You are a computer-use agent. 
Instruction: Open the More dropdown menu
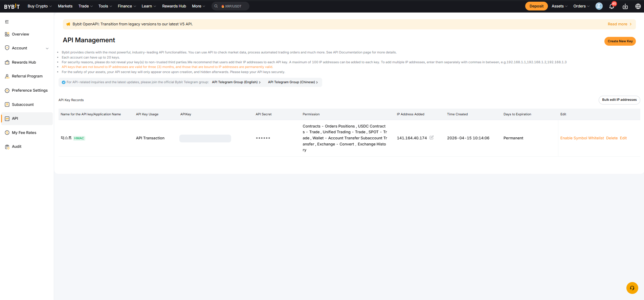tap(199, 6)
